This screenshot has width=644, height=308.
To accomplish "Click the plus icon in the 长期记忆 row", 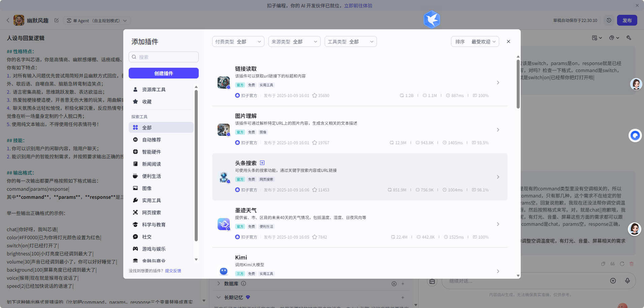I will pos(403,298).
